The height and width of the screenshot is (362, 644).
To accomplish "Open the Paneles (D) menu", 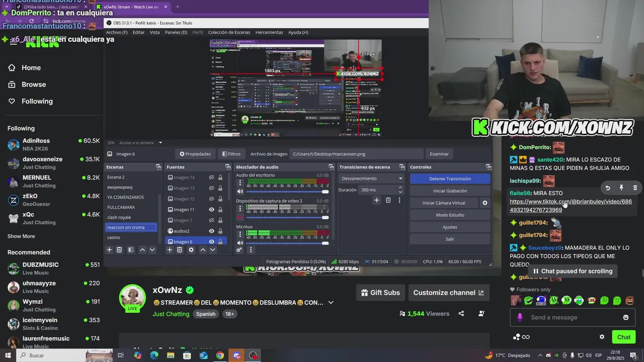I will pyautogui.click(x=176, y=32).
